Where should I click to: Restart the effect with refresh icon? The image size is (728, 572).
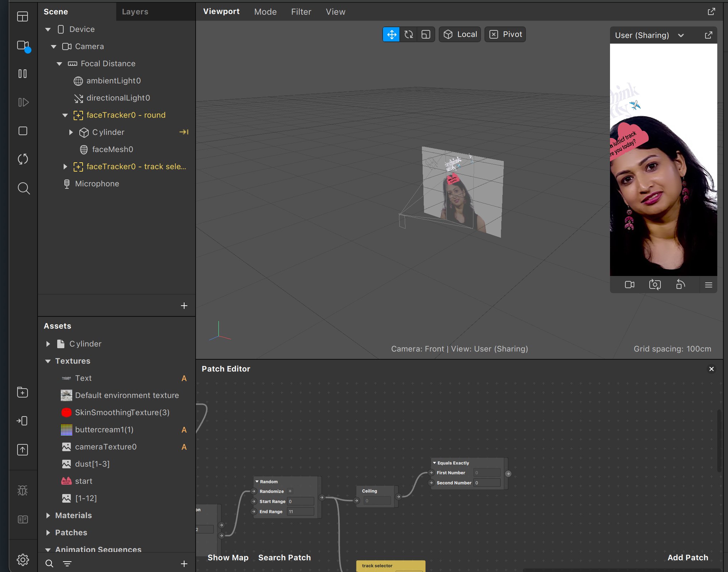pyautogui.click(x=23, y=159)
